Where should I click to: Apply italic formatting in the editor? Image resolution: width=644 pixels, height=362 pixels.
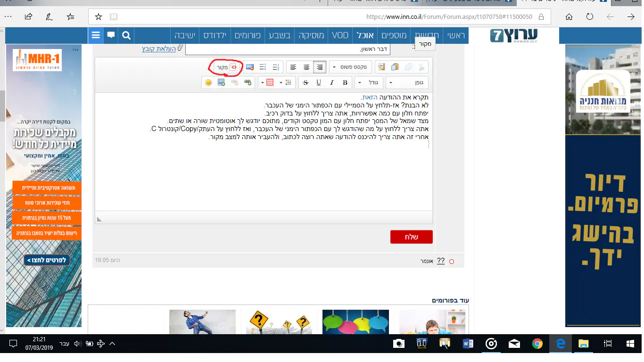pos(332,82)
